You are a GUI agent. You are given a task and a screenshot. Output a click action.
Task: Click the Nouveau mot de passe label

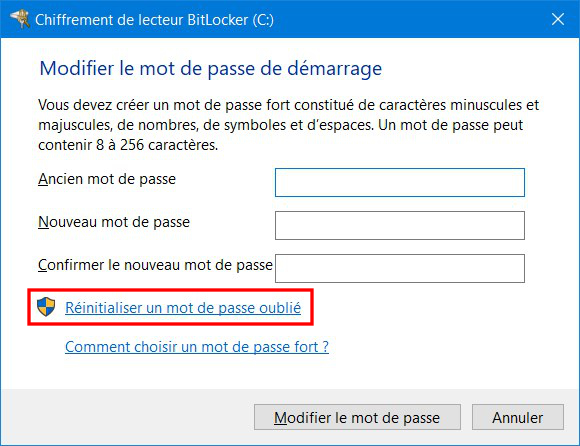coord(114,222)
